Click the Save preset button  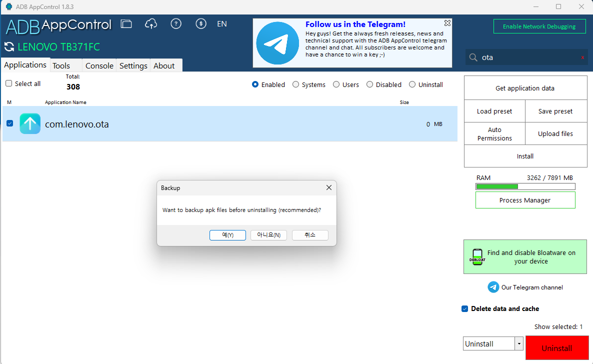click(555, 111)
